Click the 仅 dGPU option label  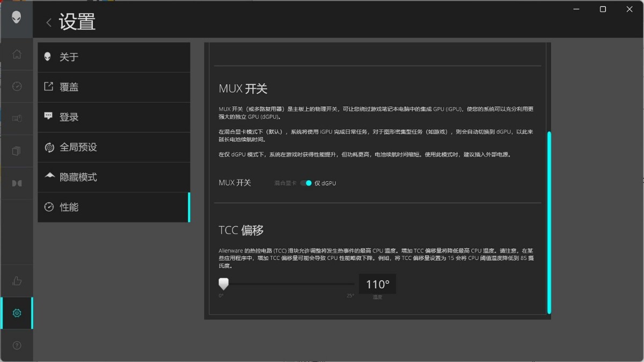point(325,183)
